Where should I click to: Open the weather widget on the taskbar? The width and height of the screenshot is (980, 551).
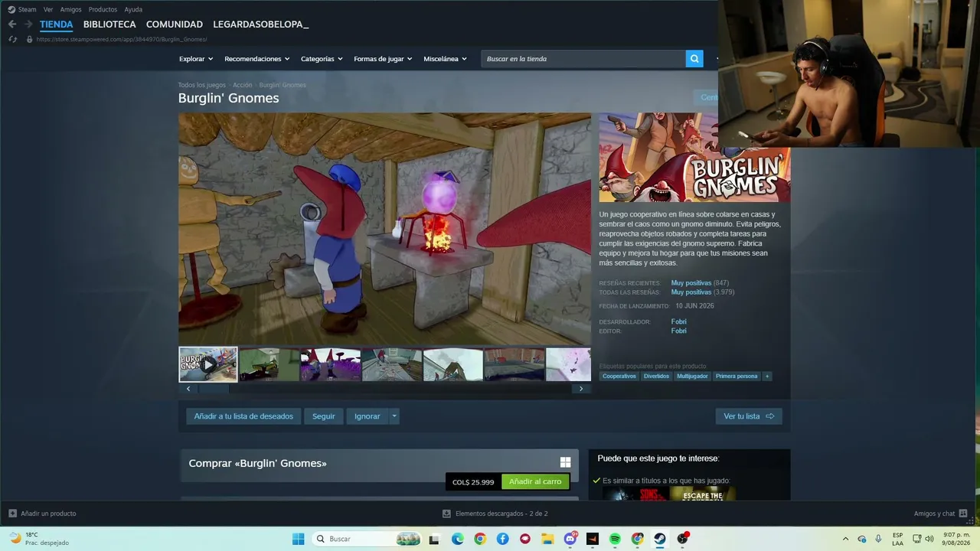click(x=38, y=539)
